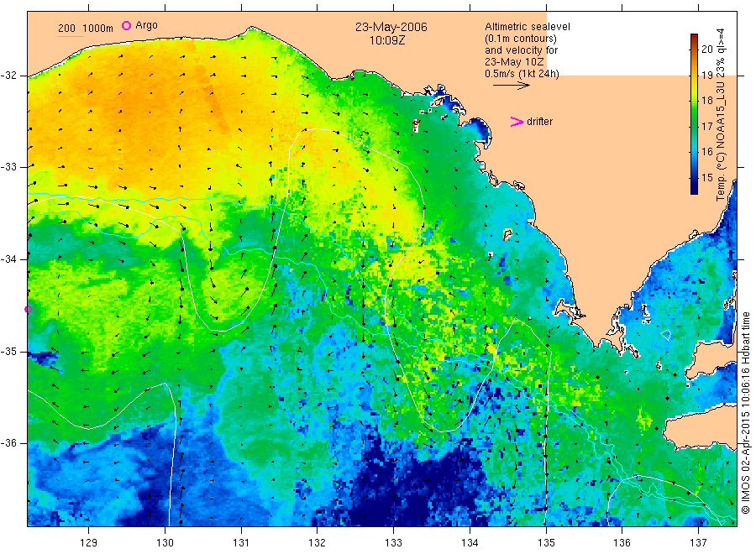Click the 20 label on temperature scale

(x=706, y=49)
